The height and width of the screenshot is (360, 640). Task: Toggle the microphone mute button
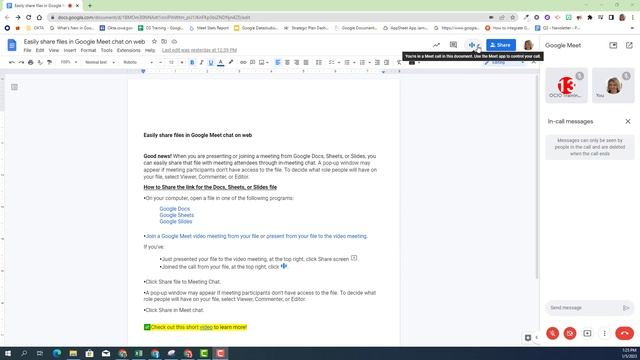tap(552, 333)
